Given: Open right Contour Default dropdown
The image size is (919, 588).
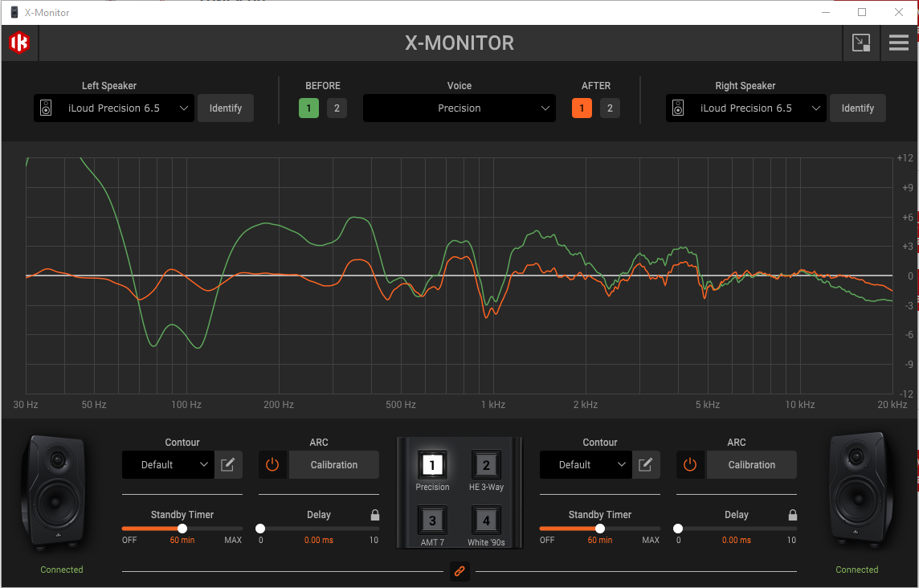Looking at the screenshot, I should tap(586, 465).
